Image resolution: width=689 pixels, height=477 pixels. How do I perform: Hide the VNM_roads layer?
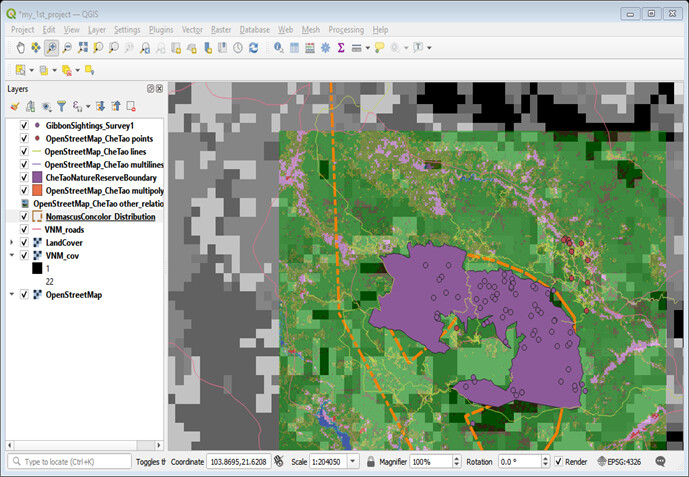click(24, 229)
